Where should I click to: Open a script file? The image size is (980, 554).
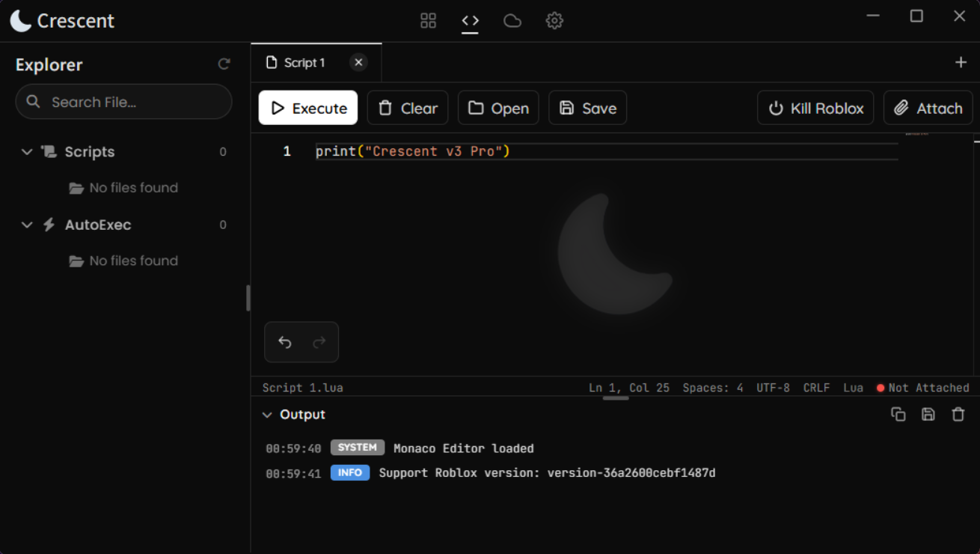pos(498,108)
